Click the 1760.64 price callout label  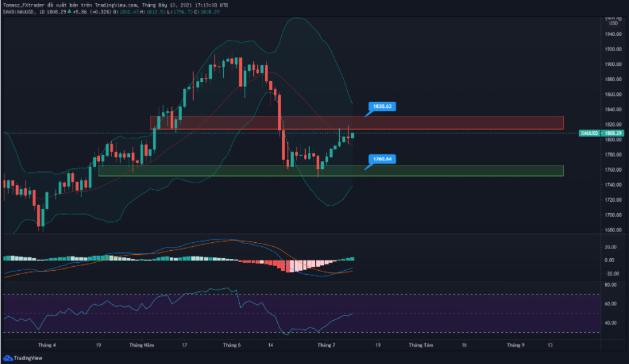(382, 159)
